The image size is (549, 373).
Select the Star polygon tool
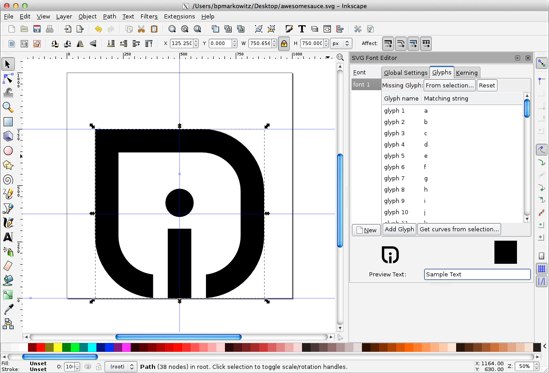coord(8,165)
